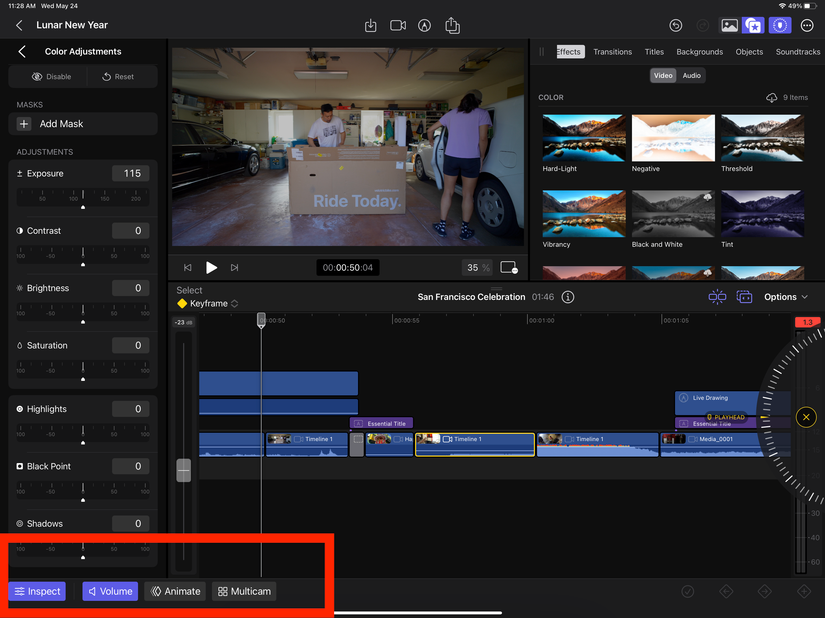The width and height of the screenshot is (825, 618).
Task: Switch to the Effects tab
Action: [x=570, y=52]
